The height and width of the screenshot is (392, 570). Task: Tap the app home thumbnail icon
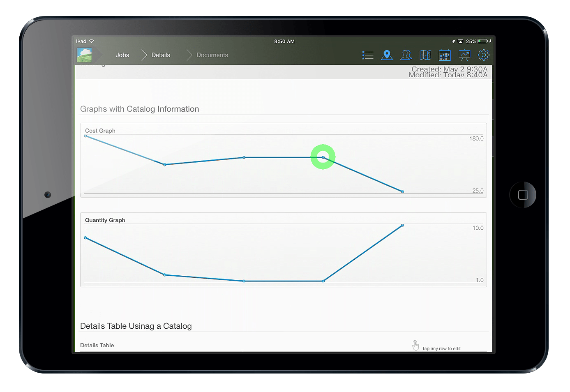[84, 55]
